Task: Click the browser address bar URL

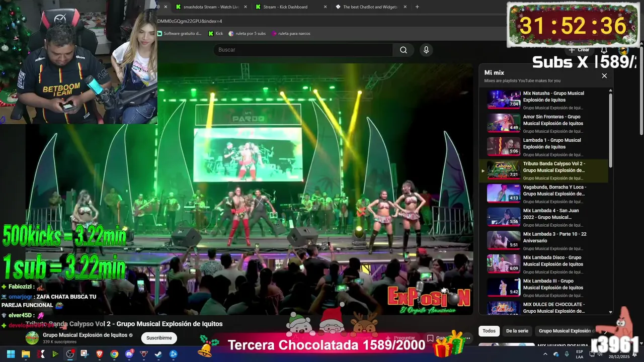Action: click(x=189, y=21)
